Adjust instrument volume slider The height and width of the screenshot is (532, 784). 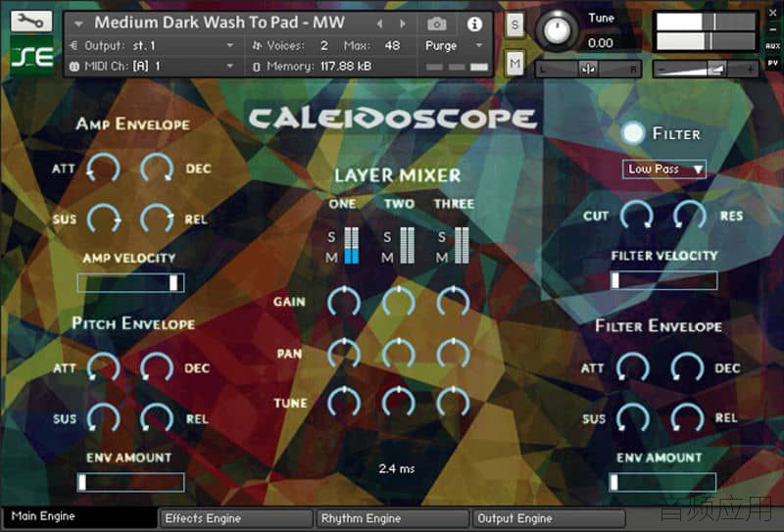(706, 69)
